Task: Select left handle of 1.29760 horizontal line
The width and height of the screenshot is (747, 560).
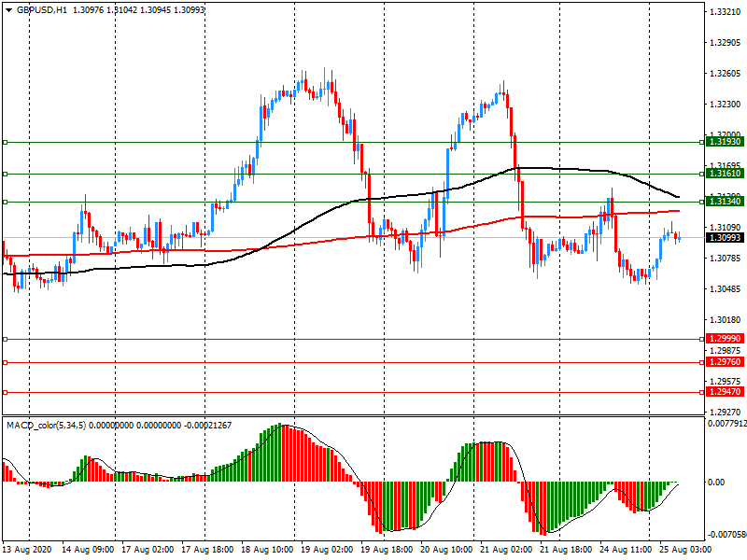Action: click(6, 363)
